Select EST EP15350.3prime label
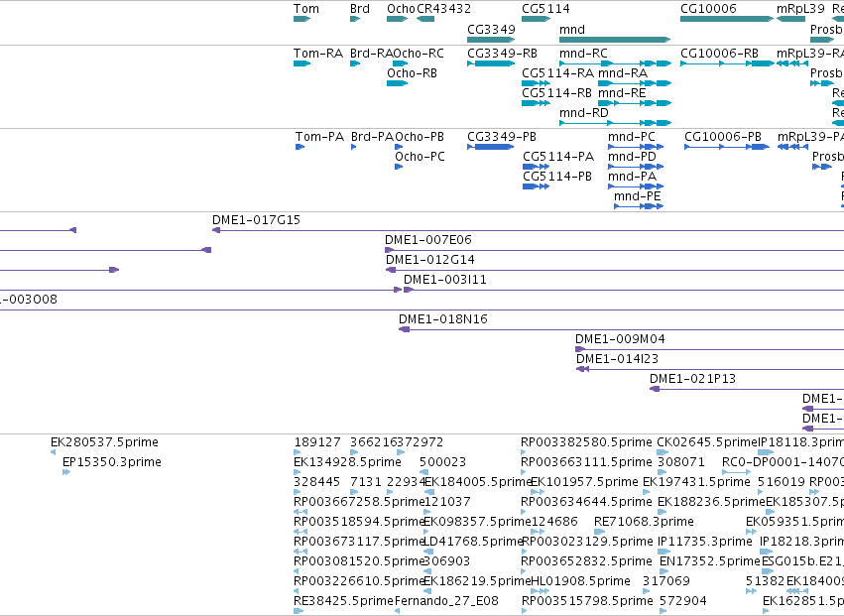 point(111,462)
